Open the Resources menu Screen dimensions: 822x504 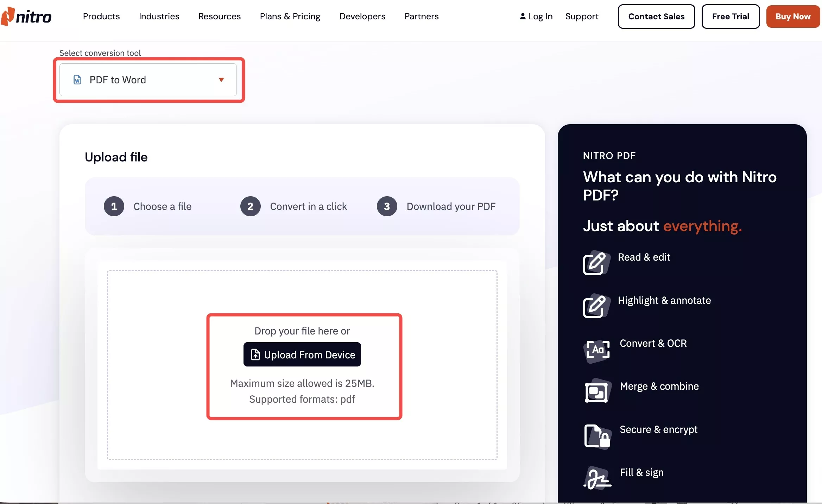click(x=220, y=16)
